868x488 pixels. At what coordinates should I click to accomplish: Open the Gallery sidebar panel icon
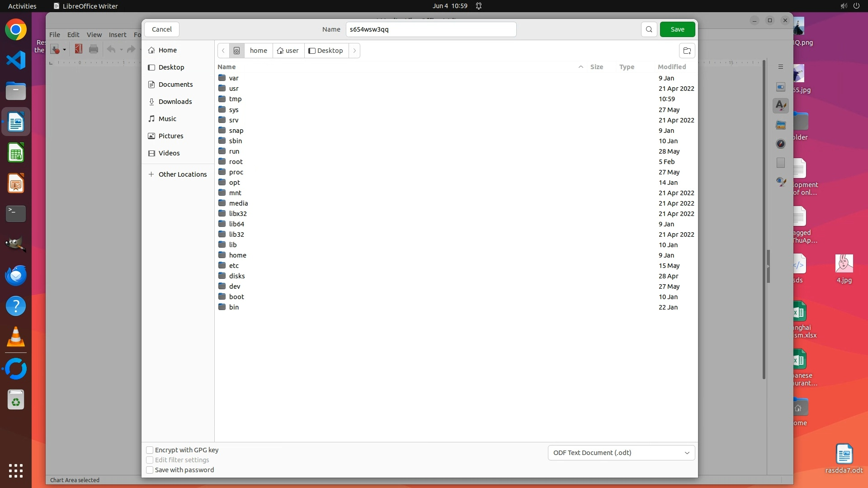781,125
